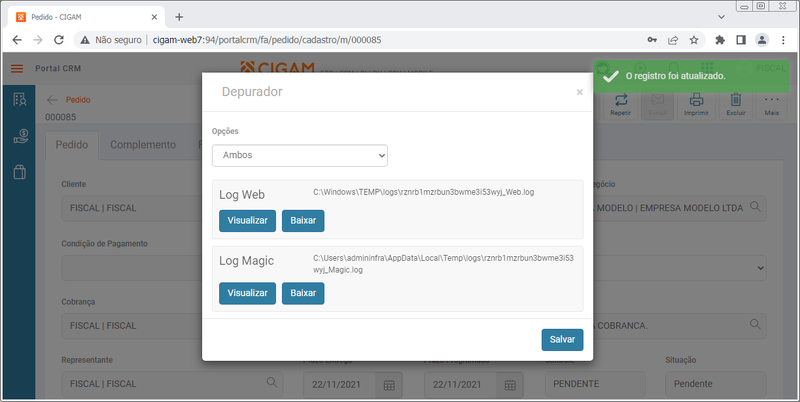Image resolution: width=800 pixels, height=402 pixels.
Task: Click the PENDENTE field
Action: click(595, 384)
